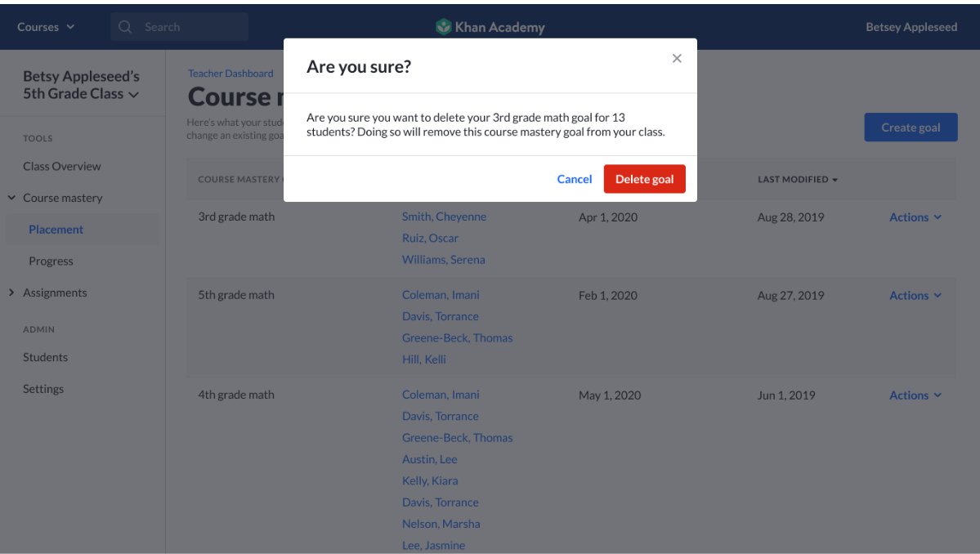Click the Feb 1, 2020 due date
This screenshot has height=554, width=980.
click(607, 296)
